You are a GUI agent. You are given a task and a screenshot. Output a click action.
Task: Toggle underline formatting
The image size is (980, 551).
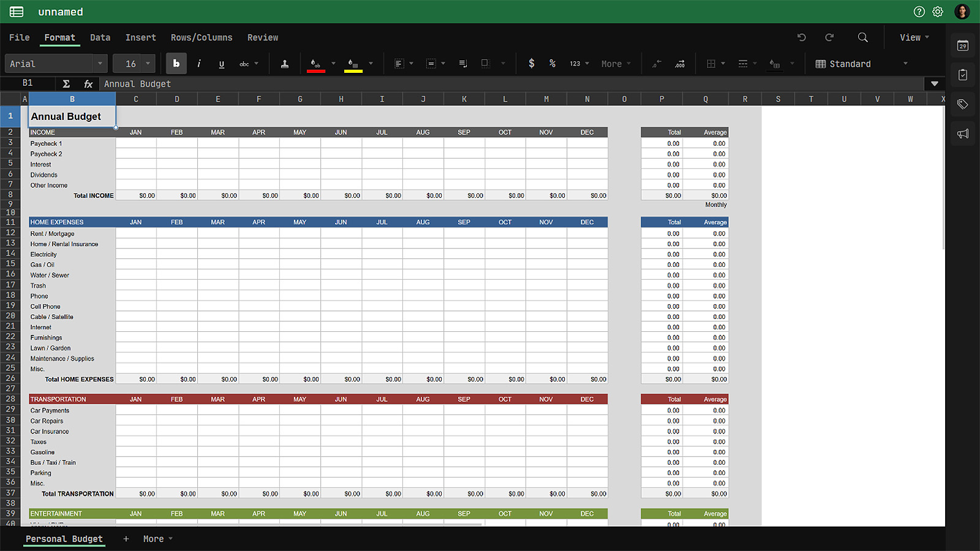pyautogui.click(x=221, y=64)
